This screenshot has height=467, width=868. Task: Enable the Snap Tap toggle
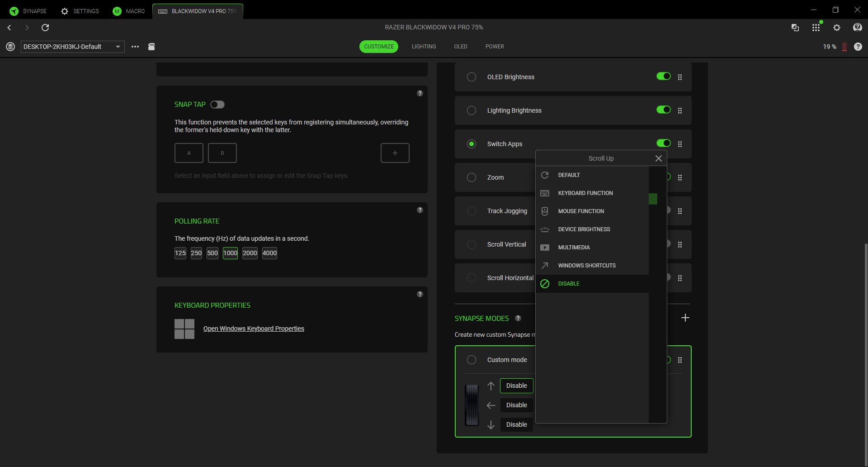tap(217, 105)
